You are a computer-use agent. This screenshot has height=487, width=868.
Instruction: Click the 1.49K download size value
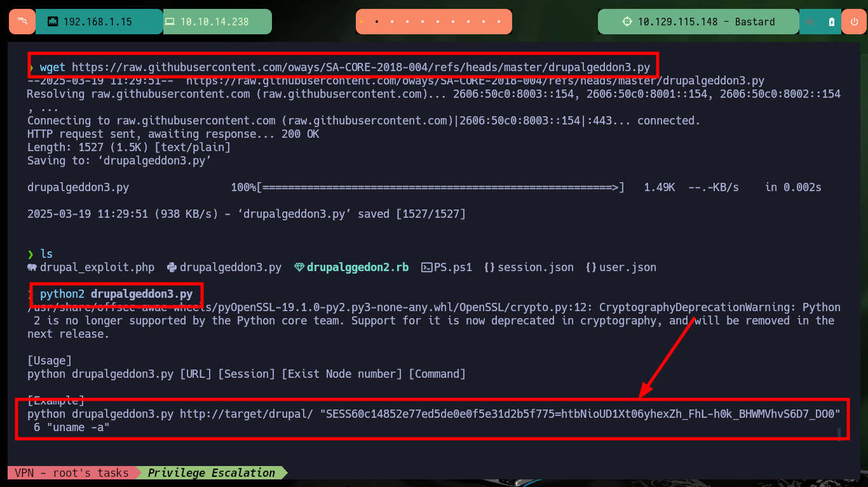point(660,187)
